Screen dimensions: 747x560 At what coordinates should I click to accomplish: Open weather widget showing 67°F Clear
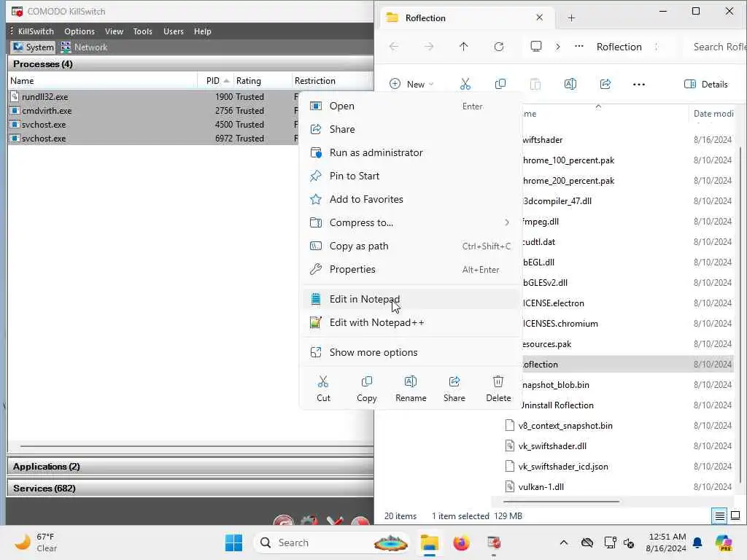36,542
